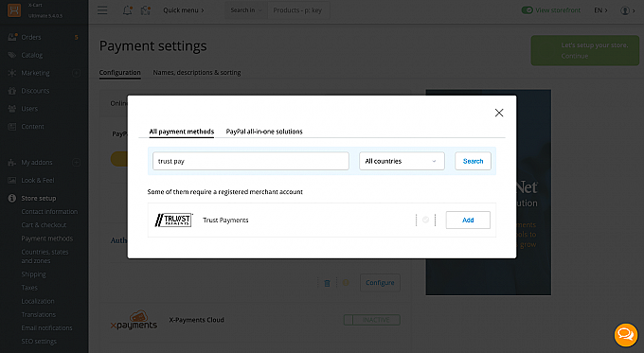Viewport: 644px width, 353px height.
Task: Open Cart & checkout link
Action: pos(44,225)
